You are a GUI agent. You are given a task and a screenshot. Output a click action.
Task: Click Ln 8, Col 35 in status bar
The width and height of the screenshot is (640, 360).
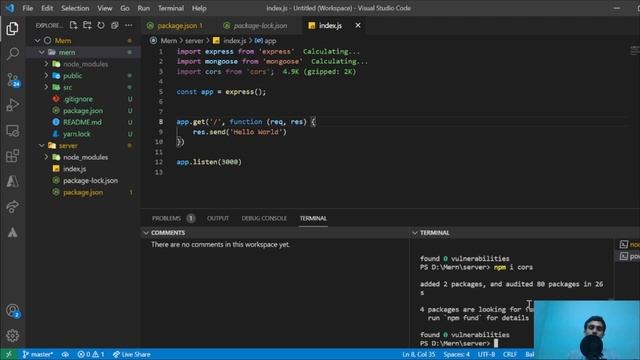(418, 354)
